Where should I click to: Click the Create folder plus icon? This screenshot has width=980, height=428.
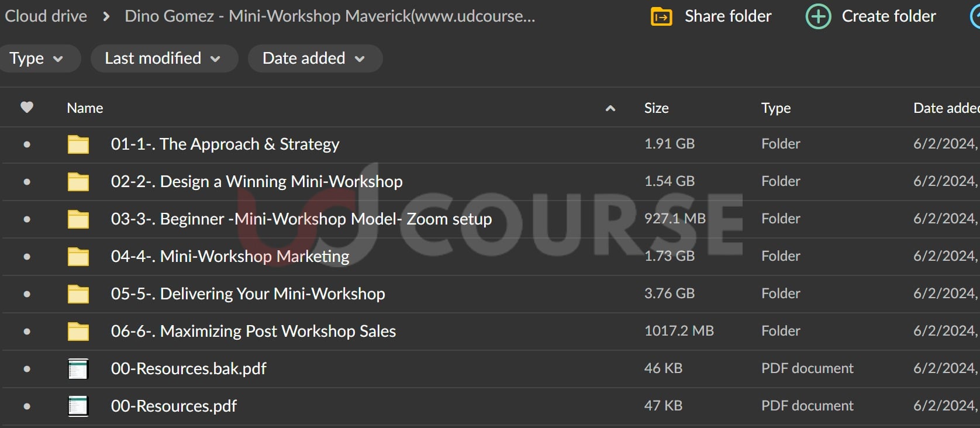818,16
